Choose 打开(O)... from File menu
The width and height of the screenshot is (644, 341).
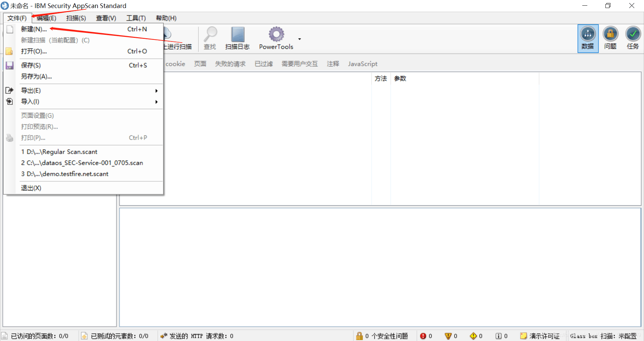point(84,51)
